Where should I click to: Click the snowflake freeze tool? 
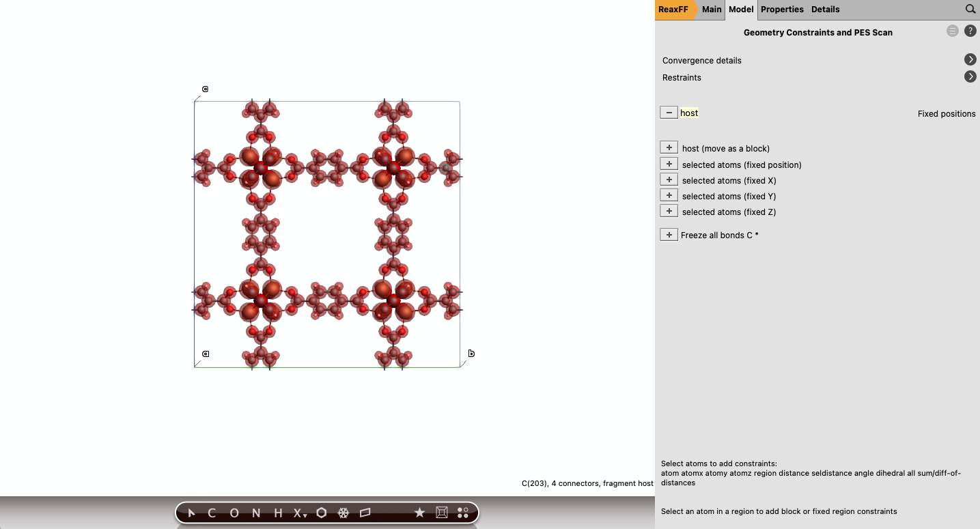[343, 513]
